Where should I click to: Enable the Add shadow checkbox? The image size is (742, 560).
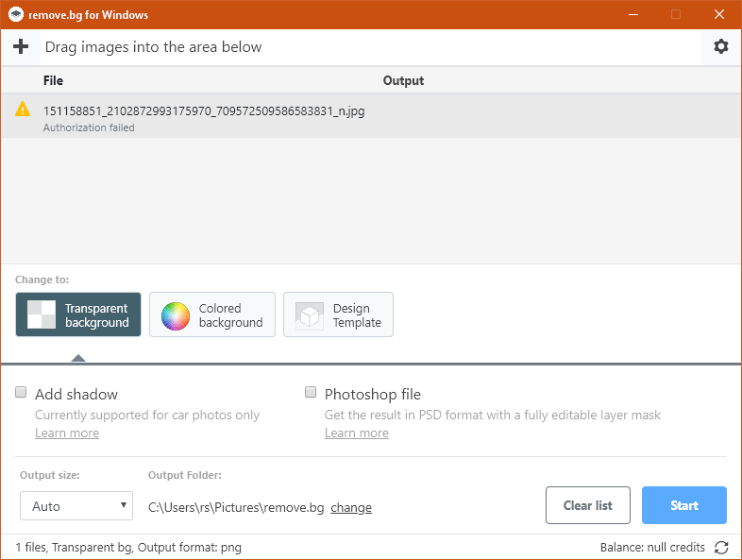pos(21,393)
